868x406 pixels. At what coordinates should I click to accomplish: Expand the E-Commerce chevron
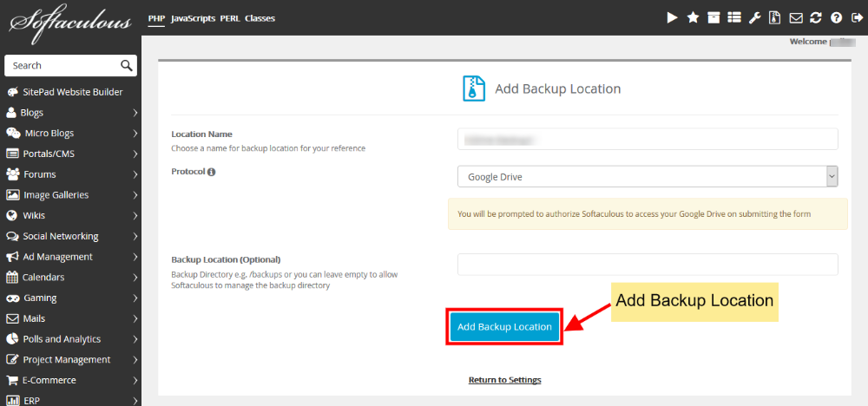(x=135, y=380)
